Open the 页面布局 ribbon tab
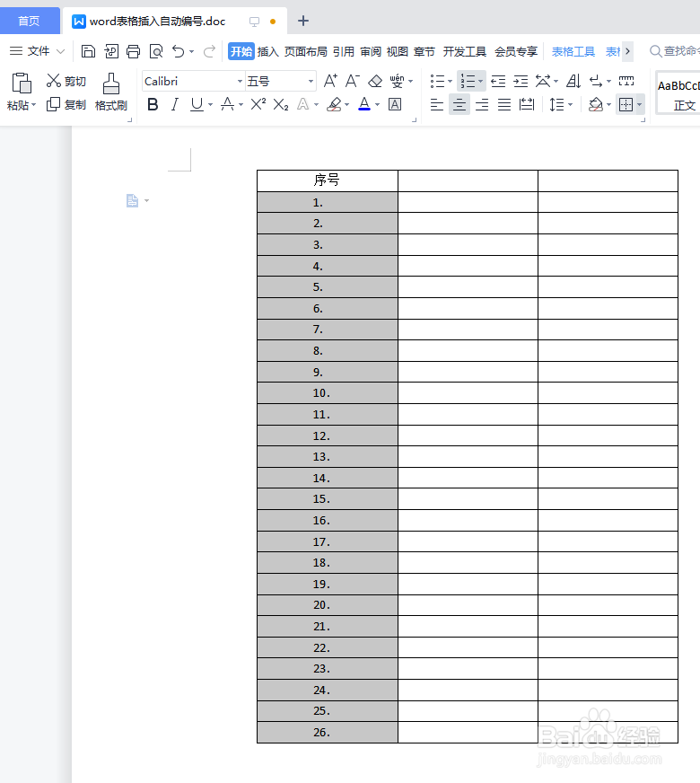The width and height of the screenshot is (700, 783). 305,51
